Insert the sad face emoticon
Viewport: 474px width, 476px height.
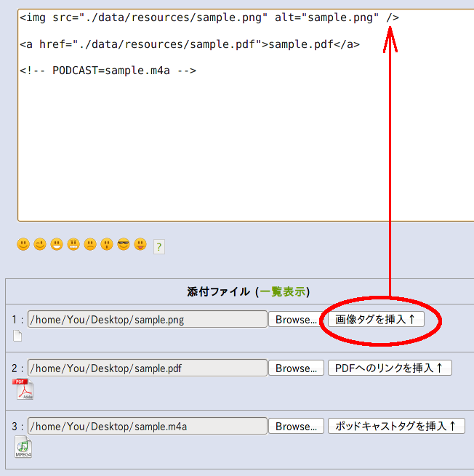click(x=90, y=245)
